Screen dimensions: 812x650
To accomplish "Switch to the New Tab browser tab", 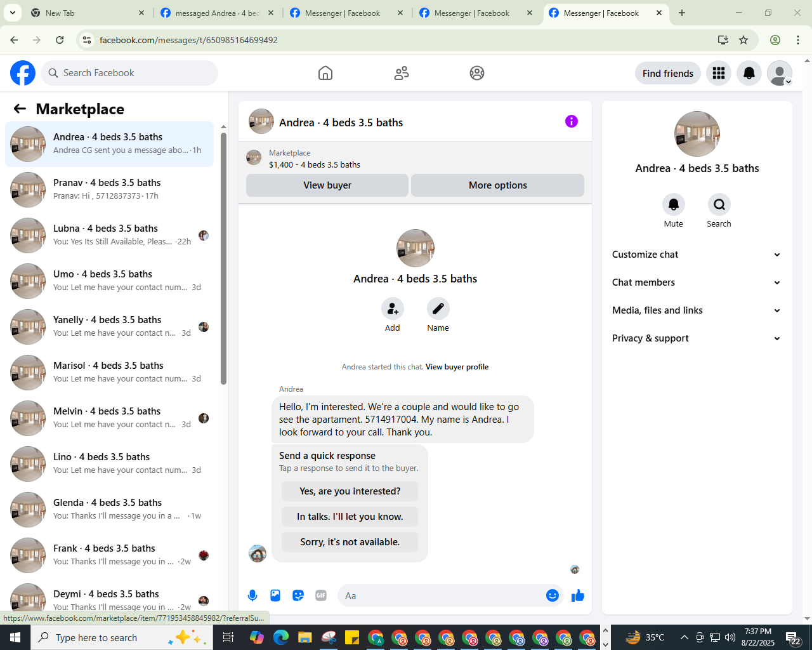I will pos(88,13).
